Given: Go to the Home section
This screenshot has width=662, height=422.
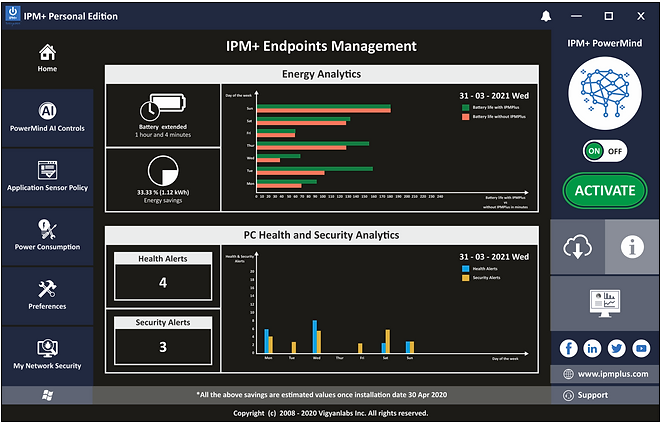Looking at the screenshot, I should [47, 58].
